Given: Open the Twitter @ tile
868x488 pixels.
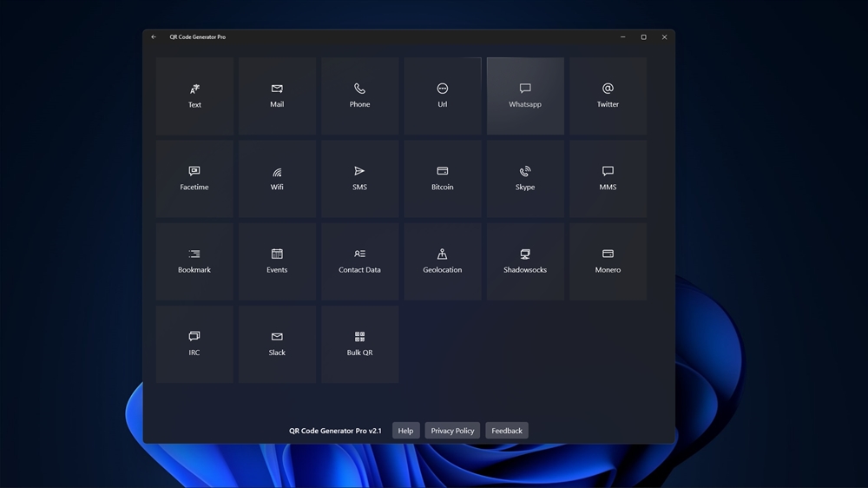Looking at the screenshot, I should pyautogui.click(x=608, y=96).
